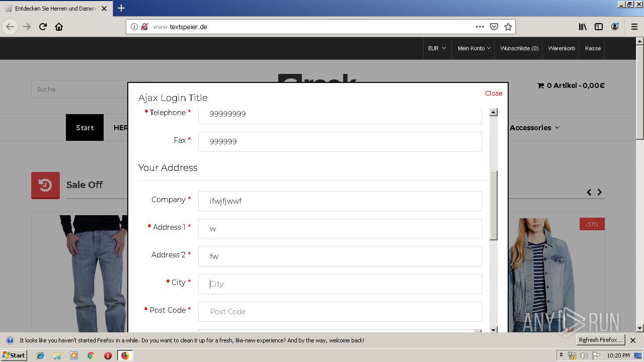The height and width of the screenshot is (362, 644).
Task: Close the Ajax Login dialog
Action: pyautogui.click(x=494, y=93)
